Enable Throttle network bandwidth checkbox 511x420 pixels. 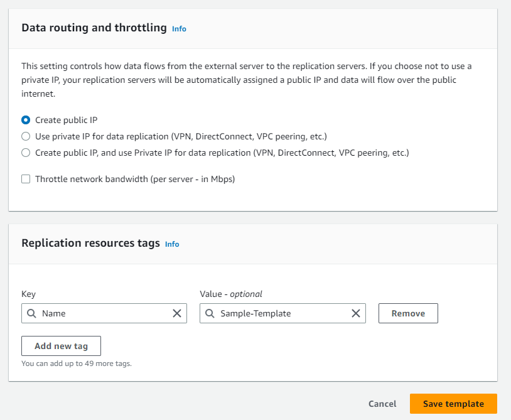click(26, 179)
